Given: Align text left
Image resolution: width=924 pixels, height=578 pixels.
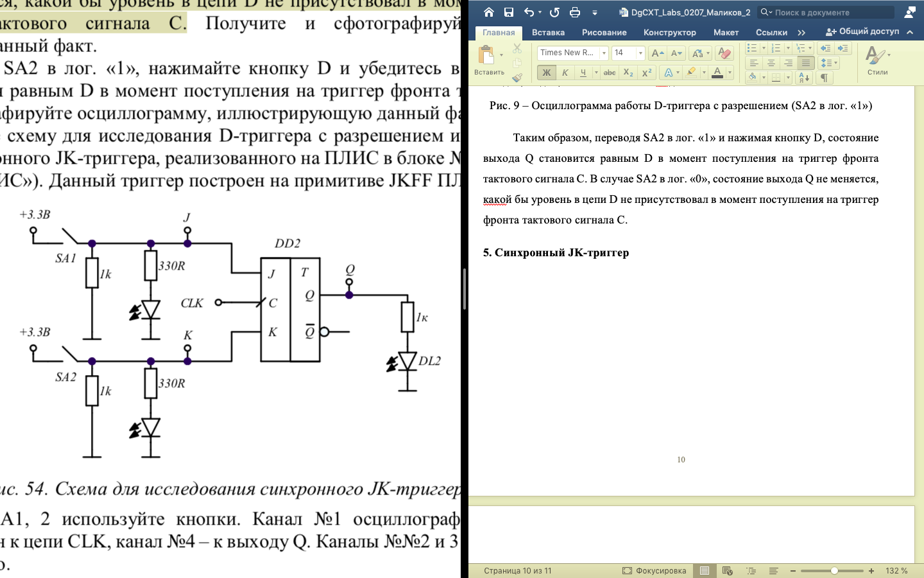Looking at the screenshot, I should 754,63.
